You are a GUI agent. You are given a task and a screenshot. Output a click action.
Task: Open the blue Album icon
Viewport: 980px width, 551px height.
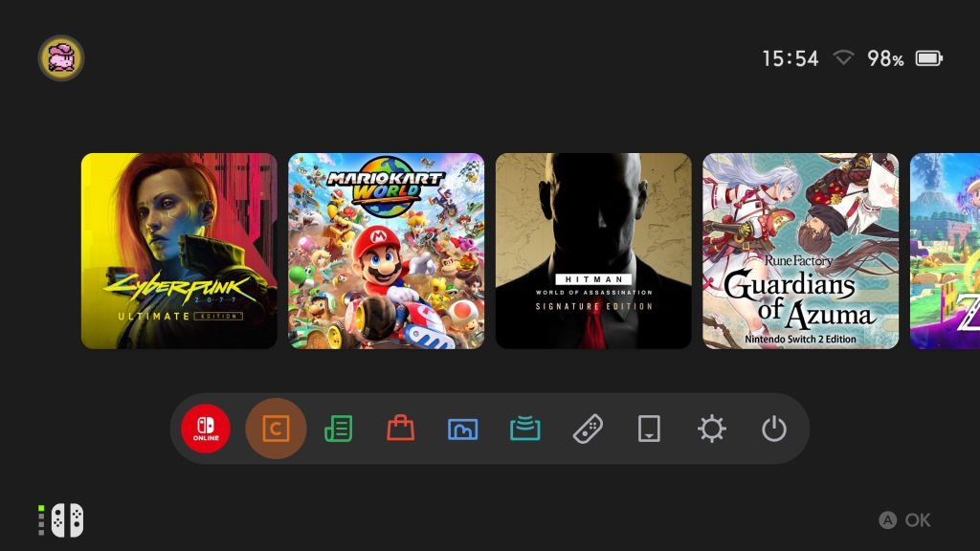click(462, 429)
